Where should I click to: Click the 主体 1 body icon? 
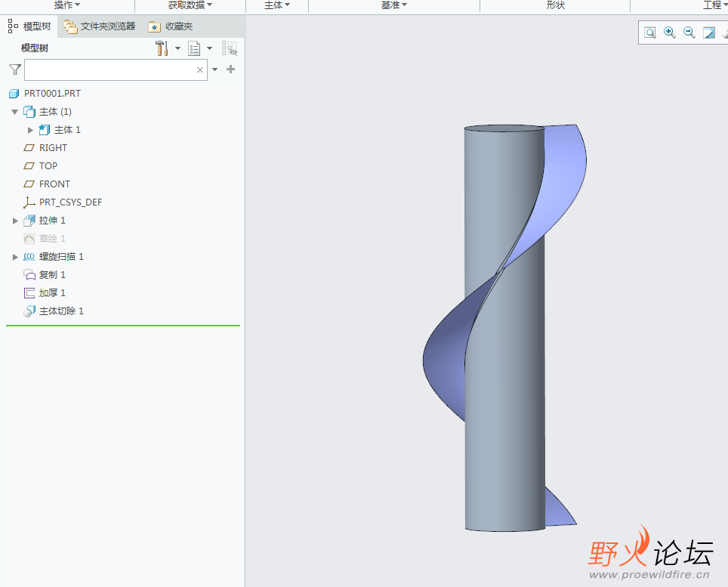(44, 130)
